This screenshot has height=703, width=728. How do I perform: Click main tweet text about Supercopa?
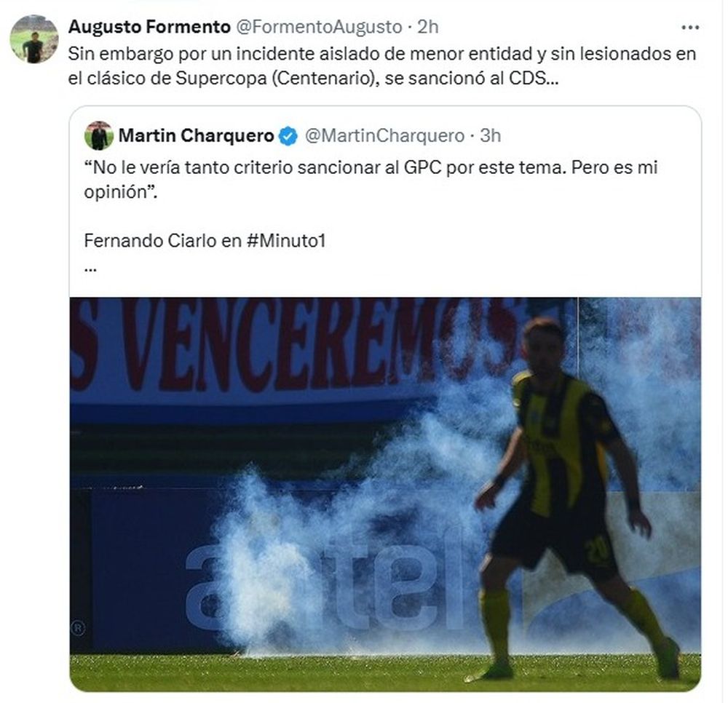[381, 66]
